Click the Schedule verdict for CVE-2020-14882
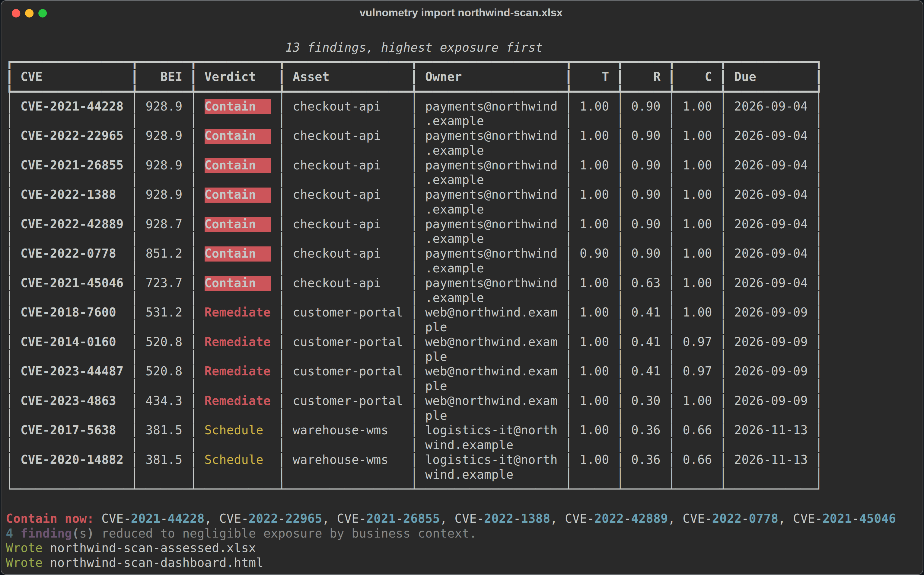 pos(234,460)
